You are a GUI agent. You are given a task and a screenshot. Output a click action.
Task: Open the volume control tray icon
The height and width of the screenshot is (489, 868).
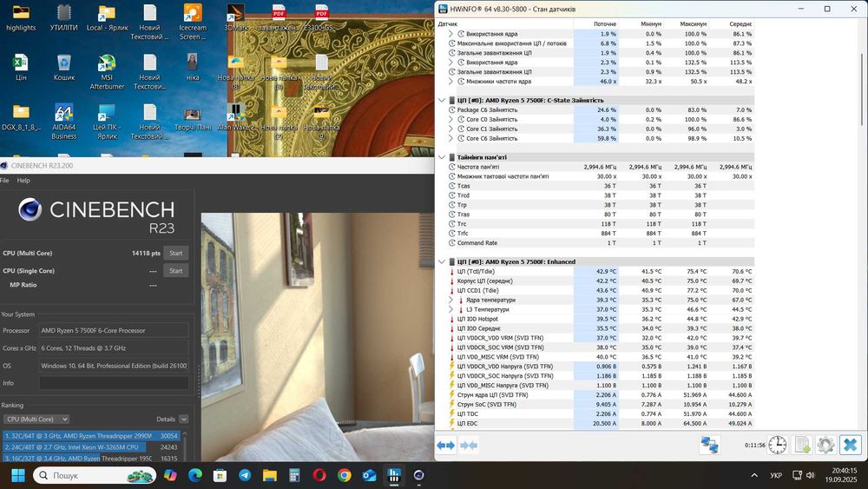tap(811, 475)
